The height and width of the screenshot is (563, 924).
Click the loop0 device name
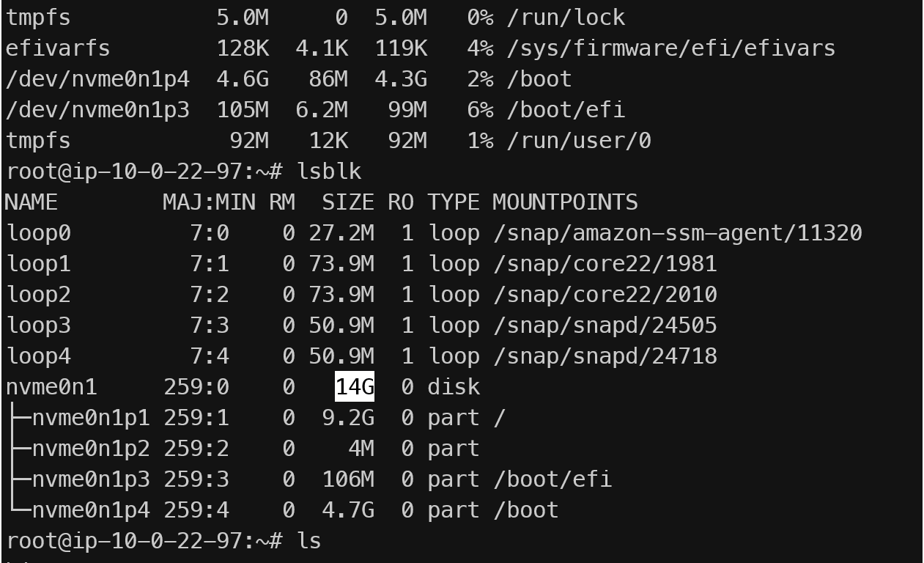tap(38, 233)
